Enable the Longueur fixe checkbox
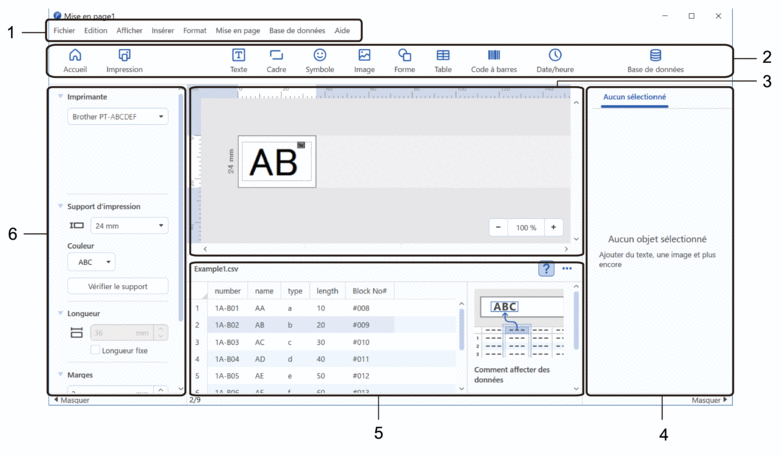Image resolution: width=782 pixels, height=457 pixels. click(x=96, y=350)
